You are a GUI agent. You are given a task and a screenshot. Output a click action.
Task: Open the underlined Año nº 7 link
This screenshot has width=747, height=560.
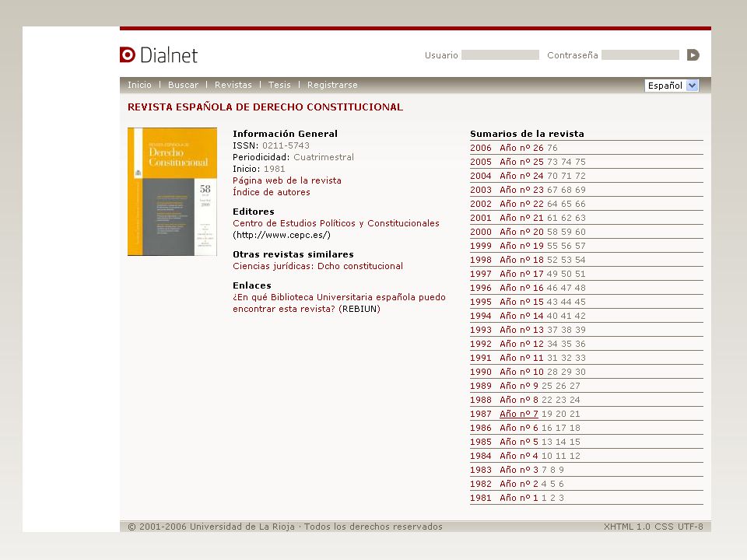point(519,414)
